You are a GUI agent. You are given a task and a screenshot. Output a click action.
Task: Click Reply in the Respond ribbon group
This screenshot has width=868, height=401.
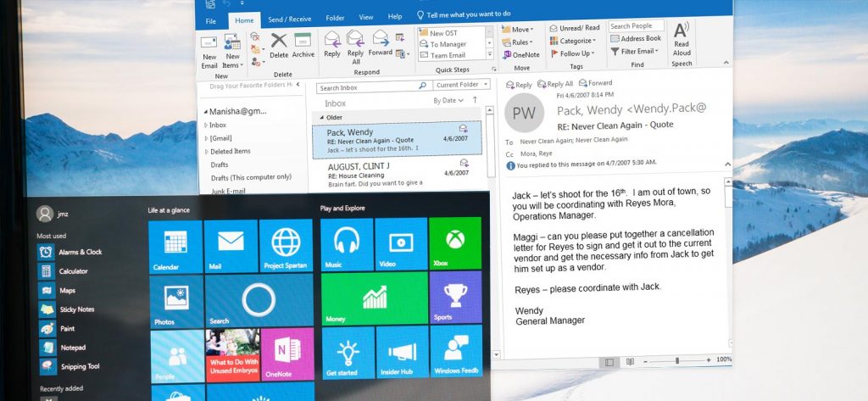coord(332,44)
